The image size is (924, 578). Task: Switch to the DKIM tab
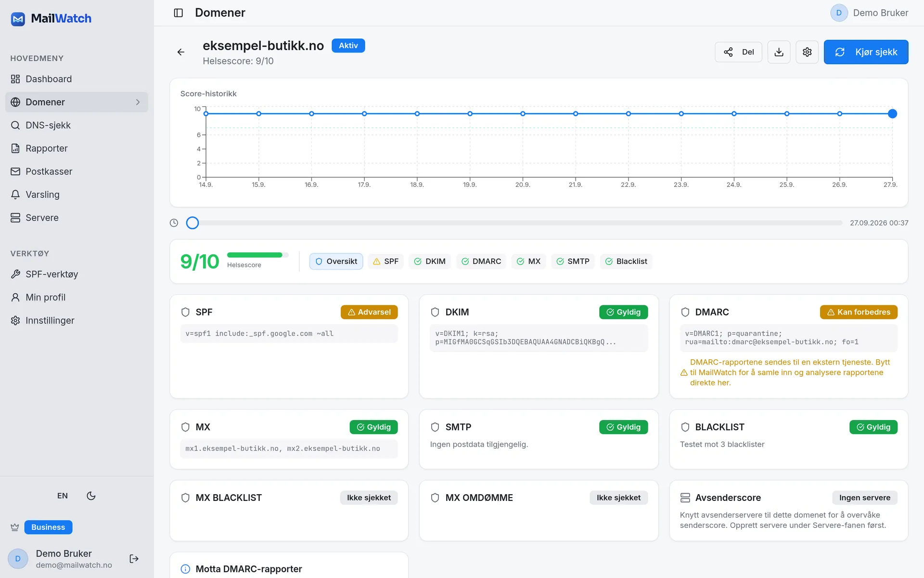pyautogui.click(x=430, y=262)
